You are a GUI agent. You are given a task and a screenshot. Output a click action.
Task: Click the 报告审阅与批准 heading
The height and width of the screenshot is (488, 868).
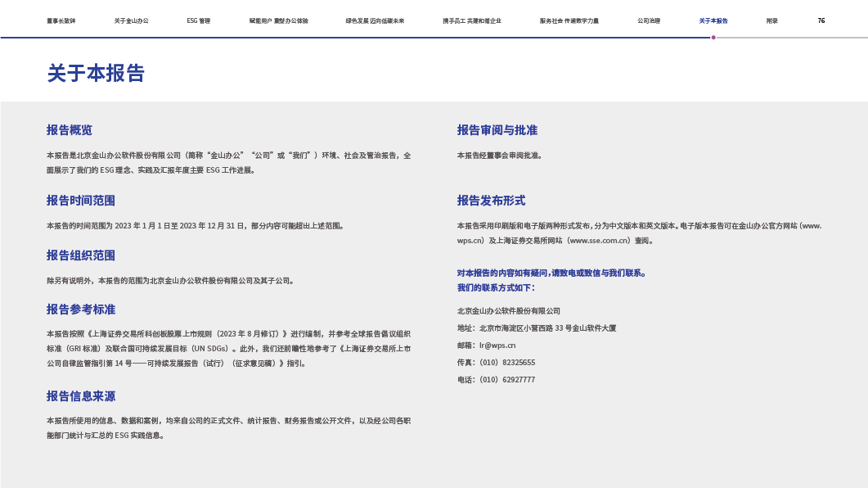497,130
